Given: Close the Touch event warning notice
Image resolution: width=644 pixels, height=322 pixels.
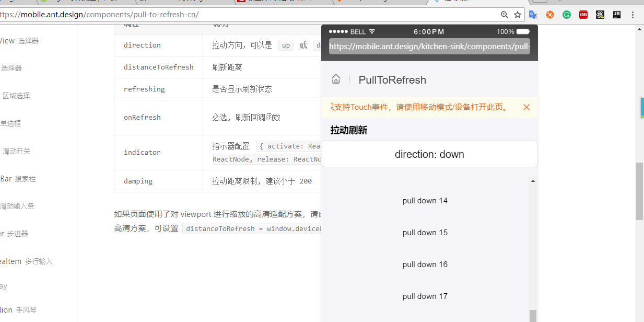Looking at the screenshot, I should 526,107.
